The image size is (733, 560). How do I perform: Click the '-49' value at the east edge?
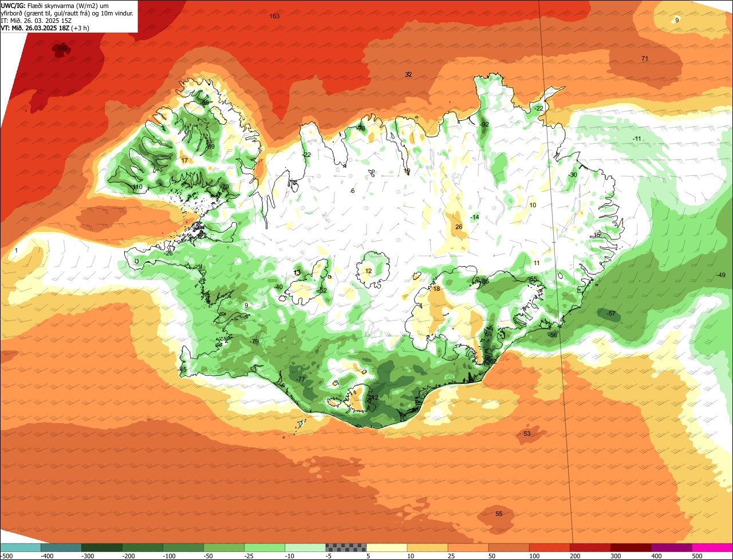tap(721, 275)
